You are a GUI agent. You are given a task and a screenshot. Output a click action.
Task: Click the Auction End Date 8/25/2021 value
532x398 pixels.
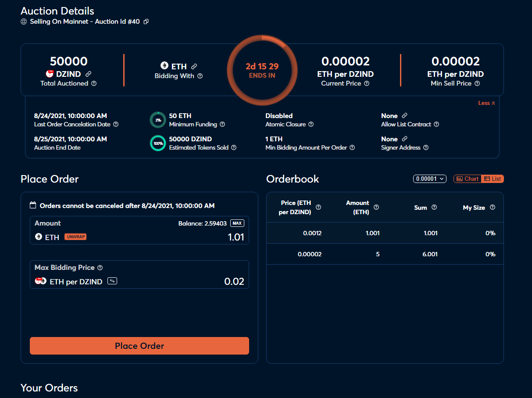pyautogui.click(x=71, y=139)
